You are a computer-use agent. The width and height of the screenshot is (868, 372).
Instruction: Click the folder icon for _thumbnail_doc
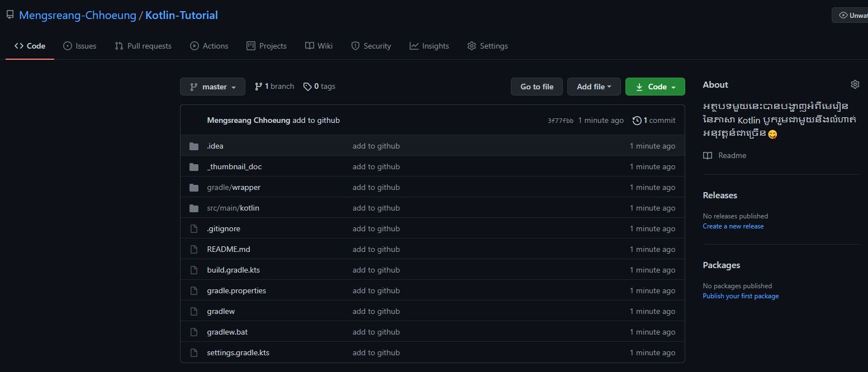click(194, 166)
